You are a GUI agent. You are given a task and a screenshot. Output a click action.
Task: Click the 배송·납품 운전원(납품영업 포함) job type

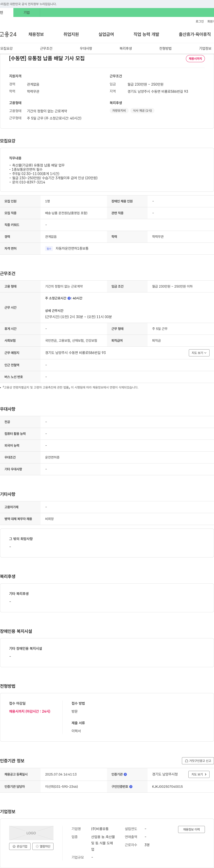point(66,213)
